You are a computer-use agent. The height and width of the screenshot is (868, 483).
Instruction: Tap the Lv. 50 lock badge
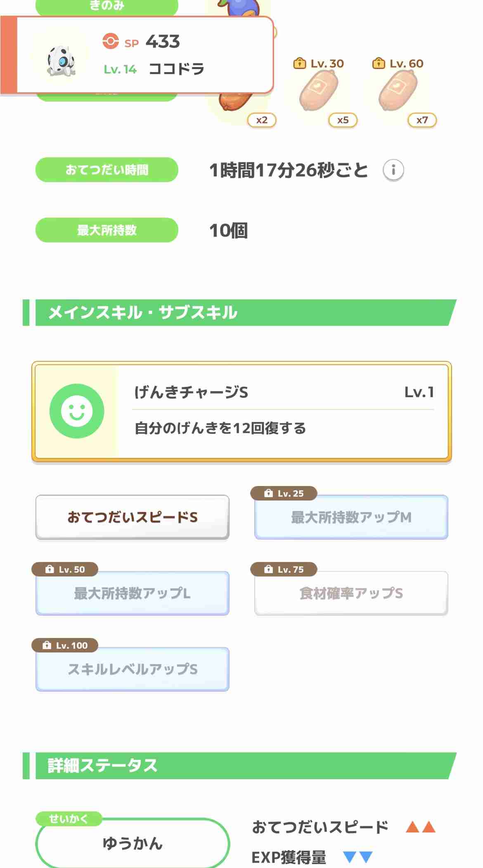65,569
